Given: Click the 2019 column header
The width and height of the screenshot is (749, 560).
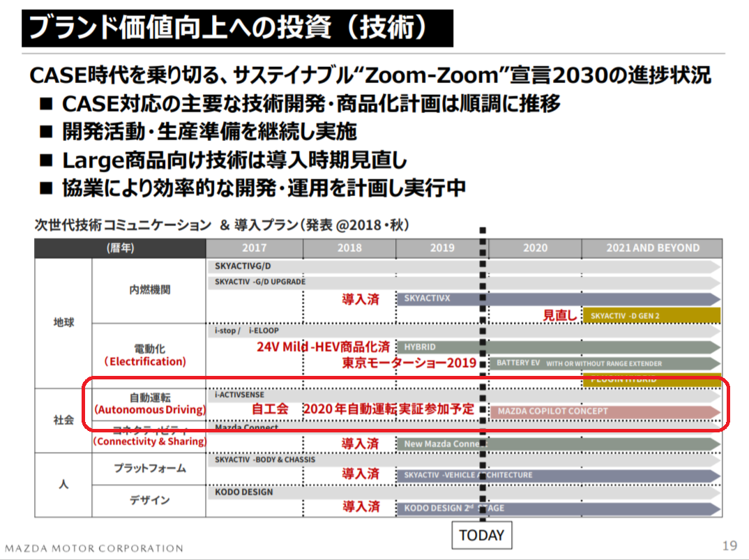Looking at the screenshot, I should [442, 248].
